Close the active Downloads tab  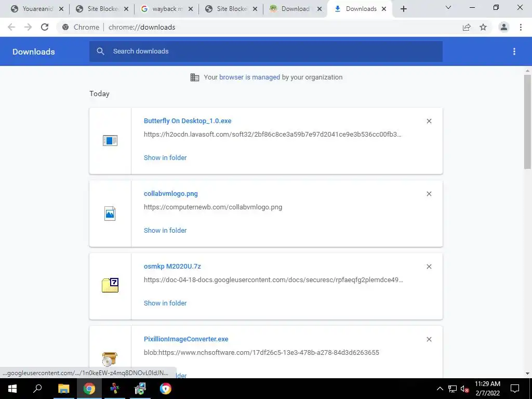[384, 9]
